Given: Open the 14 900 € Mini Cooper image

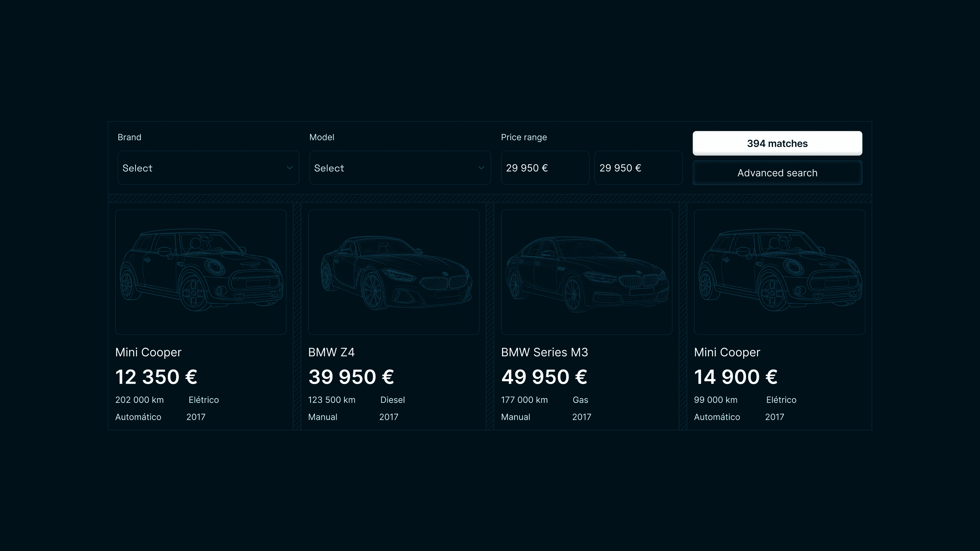Looking at the screenshot, I should click(779, 272).
